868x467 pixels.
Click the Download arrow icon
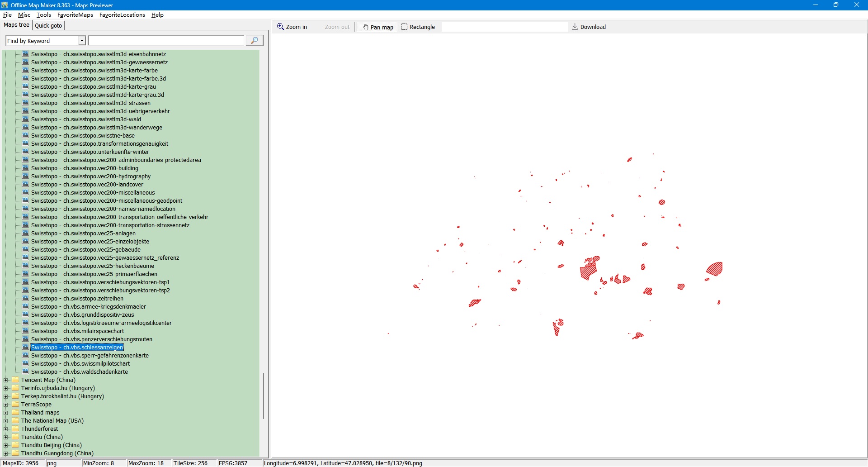pos(575,27)
